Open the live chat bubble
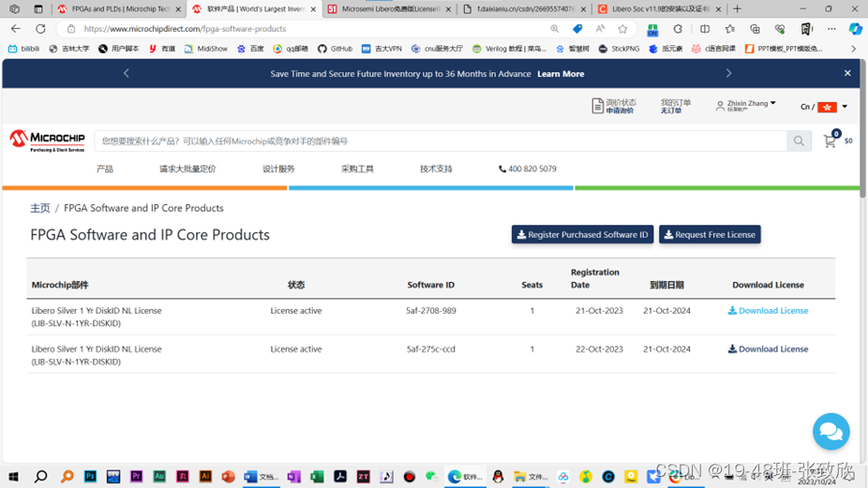 click(831, 432)
